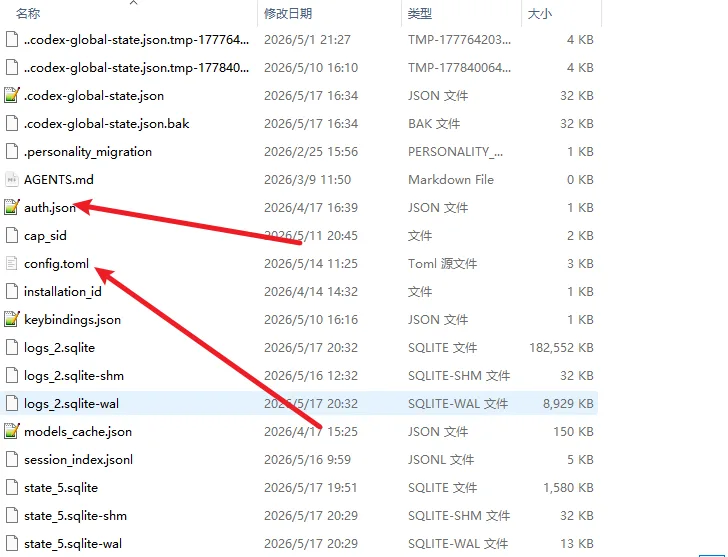
Task: Click the file icon of logs_2.sqlite
Action: 12,347
